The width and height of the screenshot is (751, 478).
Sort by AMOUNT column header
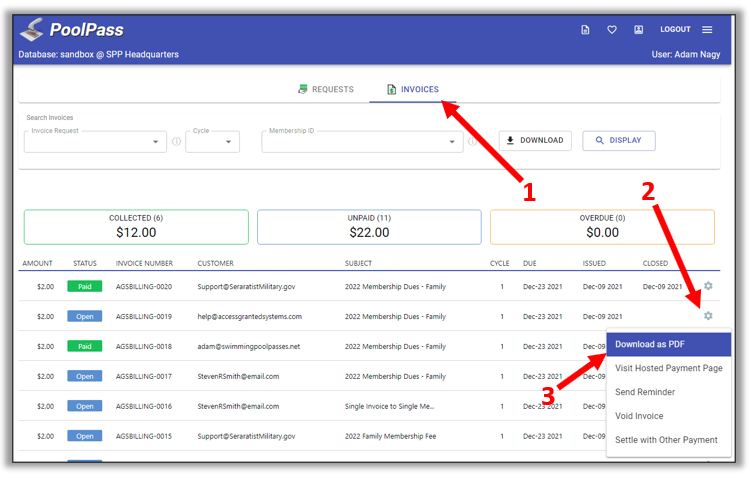pyautogui.click(x=37, y=264)
